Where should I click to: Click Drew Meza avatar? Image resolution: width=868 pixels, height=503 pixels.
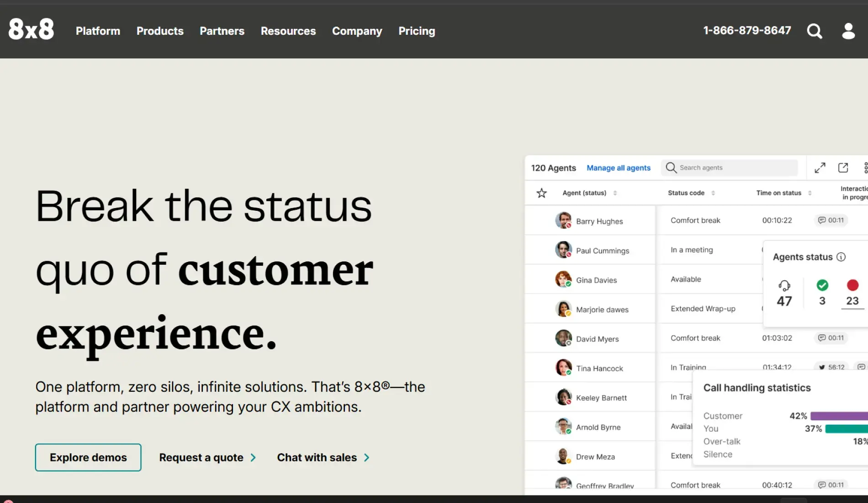pos(563,456)
